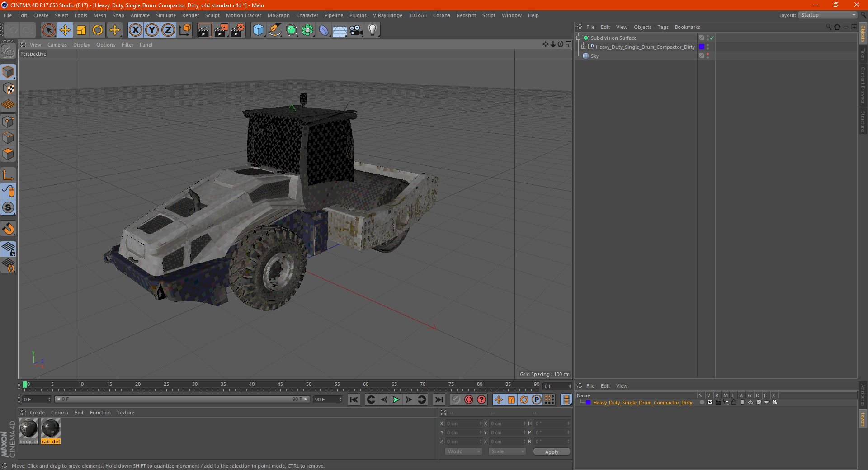Switch to Points mode
The height and width of the screenshot is (470, 868).
tap(8, 122)
